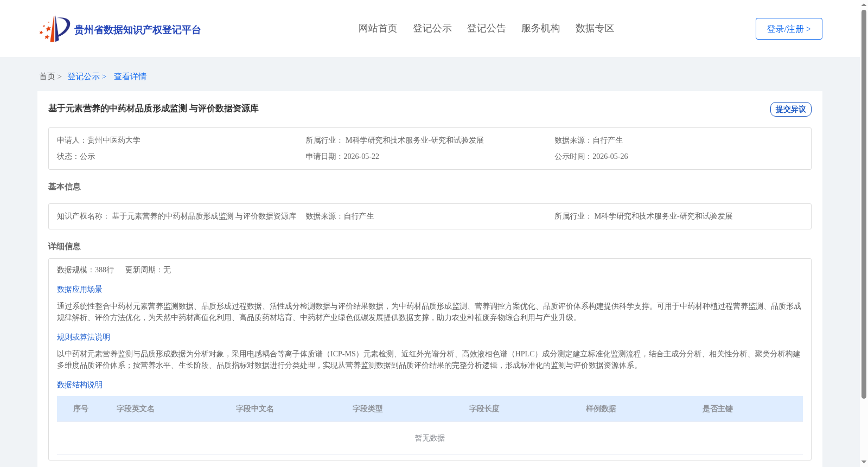The height and width of the screenshot is (467, 868).
Task: Click 申请日期：2026-05-22 text
Action: point(342,156)
